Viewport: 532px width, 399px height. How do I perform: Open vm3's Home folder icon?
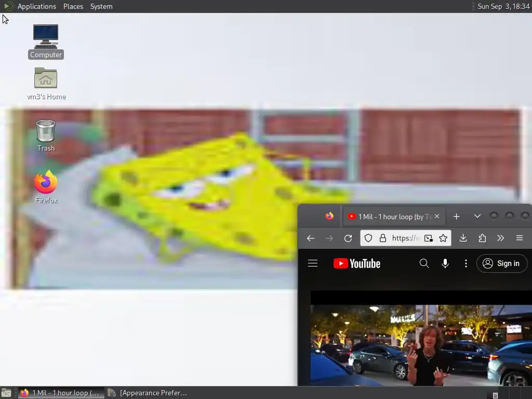(x=46, y=84)
